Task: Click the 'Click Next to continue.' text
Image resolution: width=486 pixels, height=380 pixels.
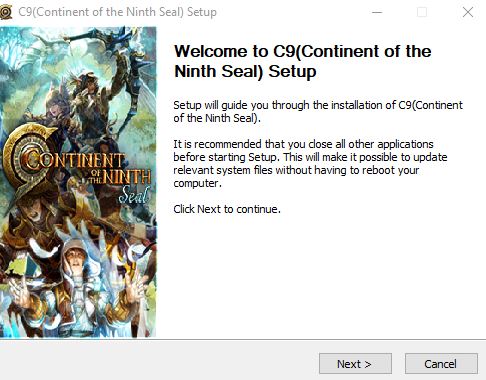Action: tap(227, 209)
